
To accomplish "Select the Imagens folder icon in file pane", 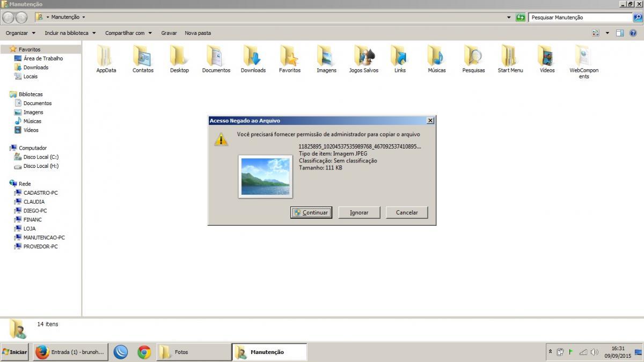I will [x=326, y=56].
